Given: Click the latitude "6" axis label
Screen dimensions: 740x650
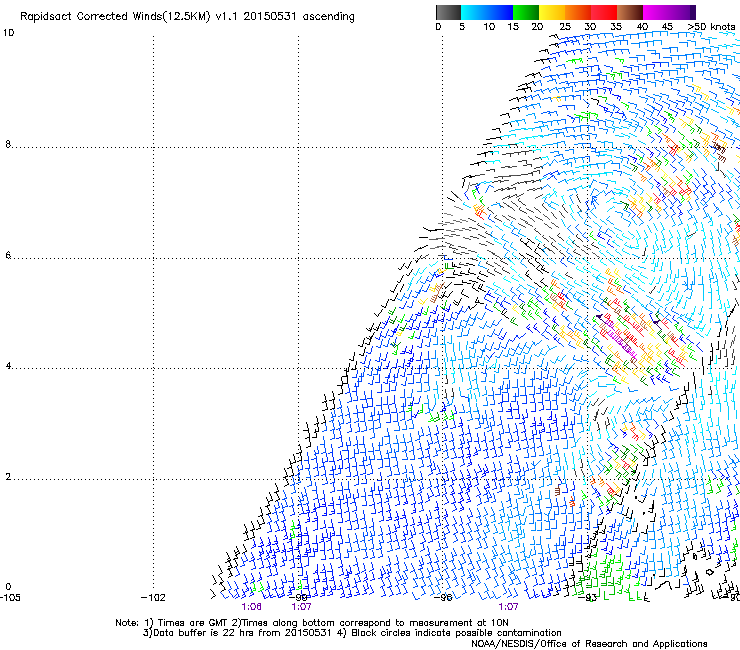Looking at the screenshot, I should tap(8, 255).
